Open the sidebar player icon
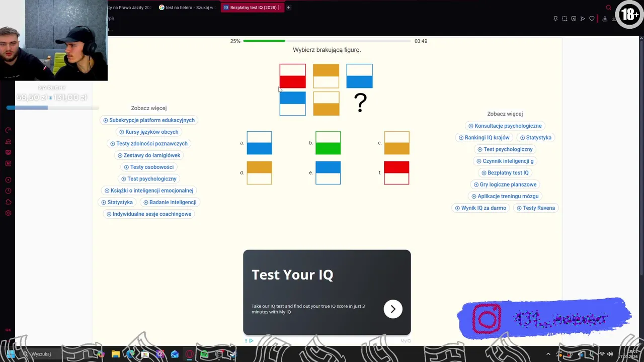644x362 pixels. pos(8,179)
